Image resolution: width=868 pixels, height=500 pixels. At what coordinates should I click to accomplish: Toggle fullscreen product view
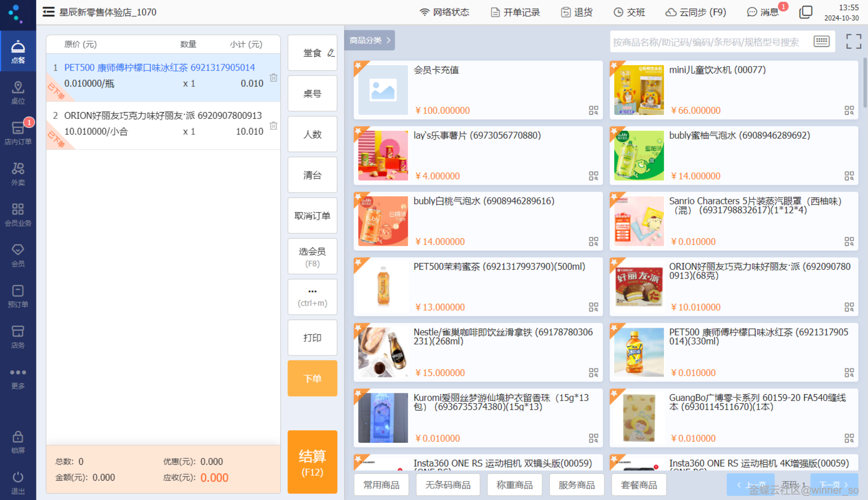(x=854, y=42)
